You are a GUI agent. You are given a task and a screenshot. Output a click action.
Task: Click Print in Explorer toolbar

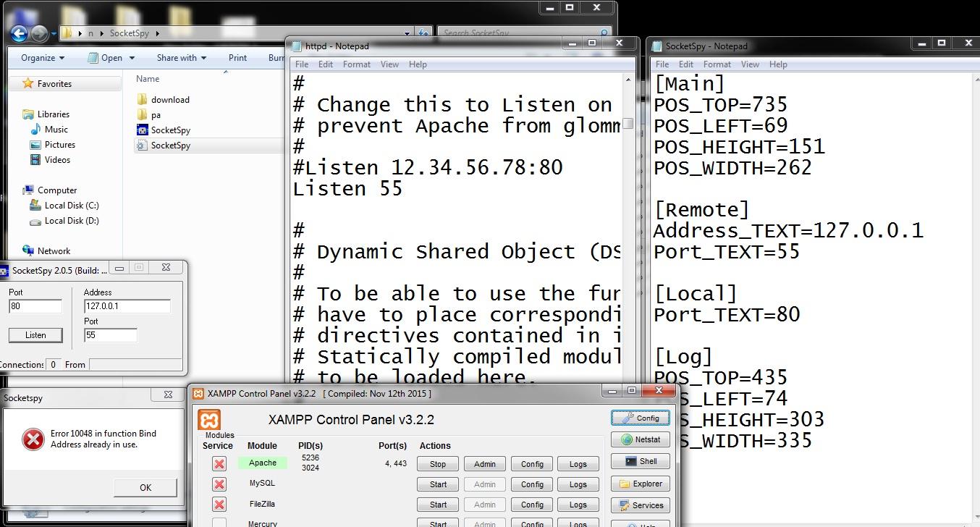[237, 58]
